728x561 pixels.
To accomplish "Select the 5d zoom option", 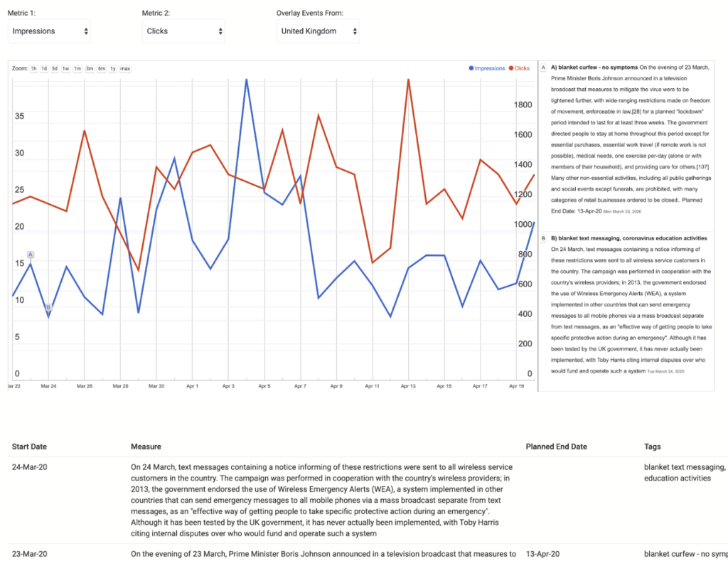I will pyautogui.click(x=54, y=69).
